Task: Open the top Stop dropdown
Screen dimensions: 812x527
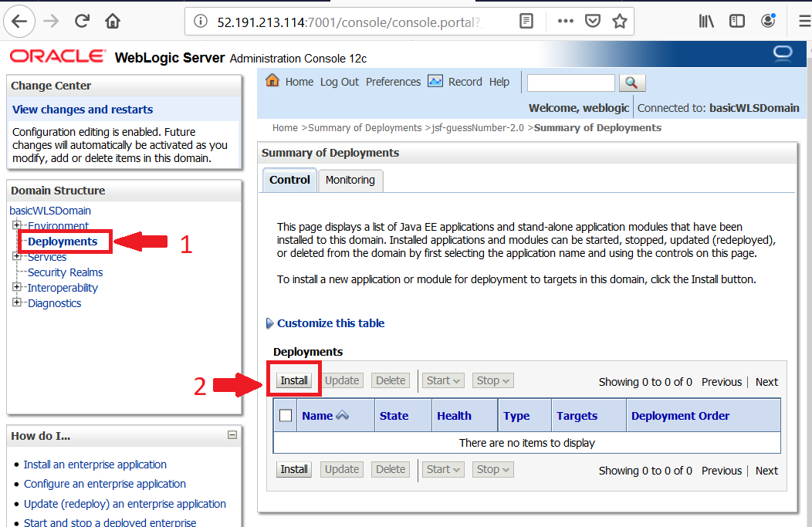Action: [492, 380]
